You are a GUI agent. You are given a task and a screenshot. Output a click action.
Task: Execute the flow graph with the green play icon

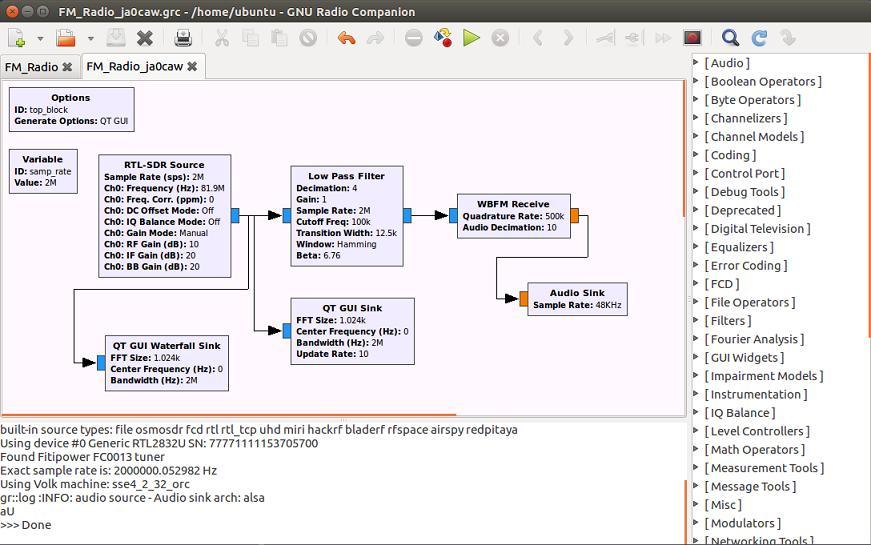(471, 38)
